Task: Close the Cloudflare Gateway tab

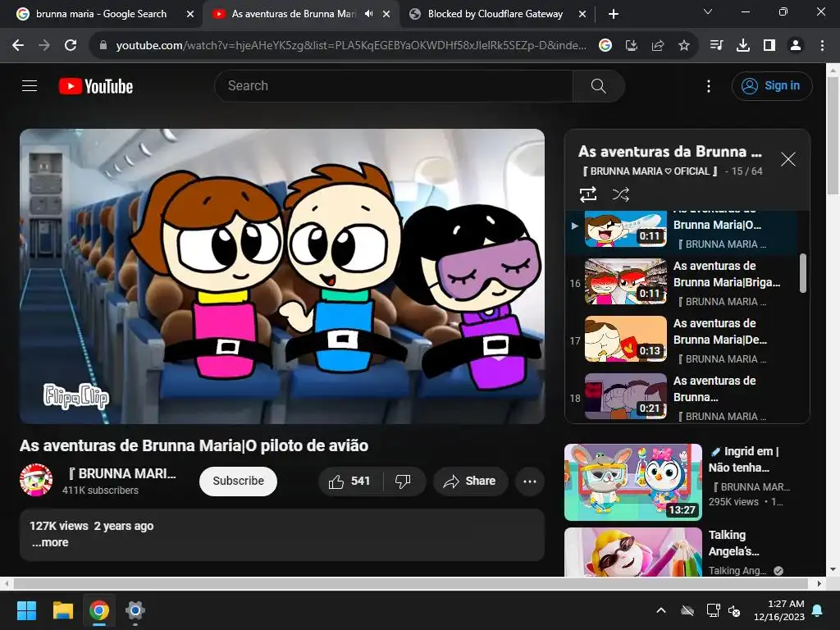Action: [x=582, y=14]
